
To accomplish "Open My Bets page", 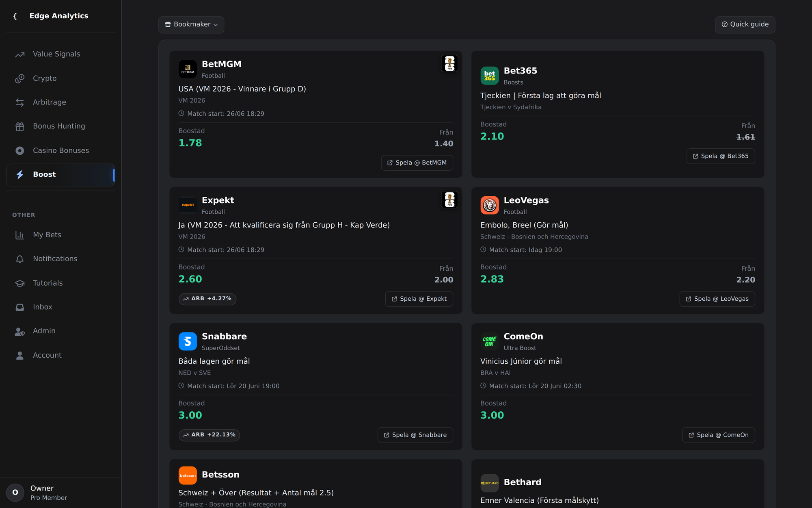I will (x=60, y=235).
